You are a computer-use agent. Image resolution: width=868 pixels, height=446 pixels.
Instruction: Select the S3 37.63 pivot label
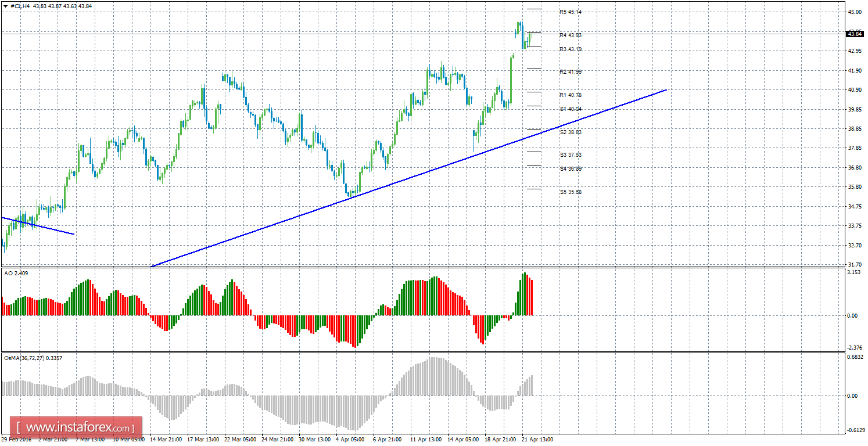(x=571, y=154)
